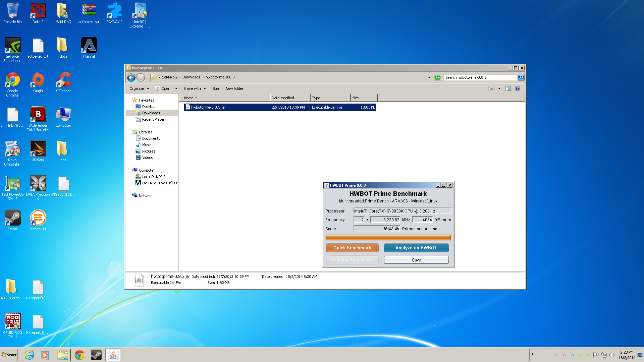Viewport: 644px width, 362px height.
Task: Click the refresh button beside address bar
Action: (x=437, y=77)
